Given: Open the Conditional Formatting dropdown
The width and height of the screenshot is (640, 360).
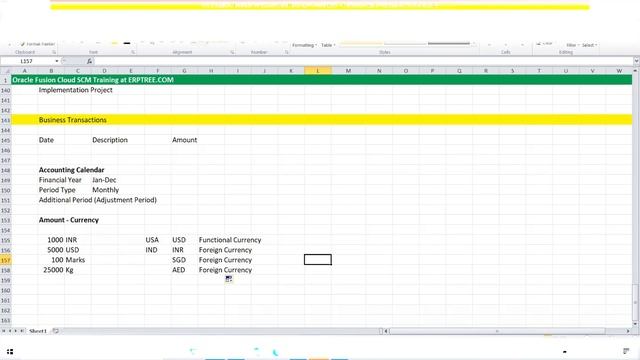Looking at the screenshot, I should click(304, 45).
